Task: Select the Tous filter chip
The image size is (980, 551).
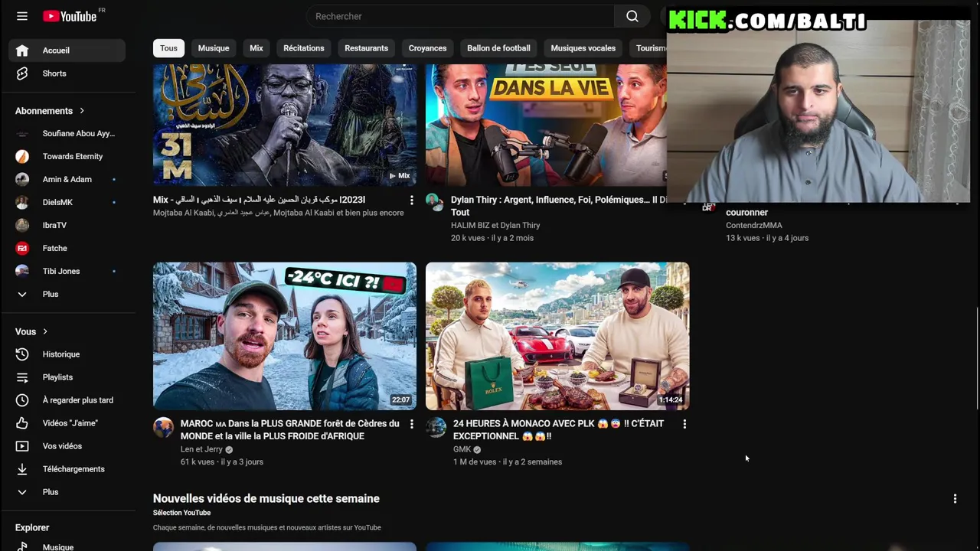Action: (168, 48)
